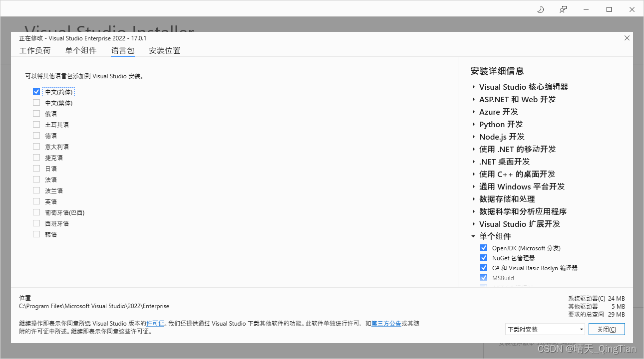Uncheck OpenJDK (Microsoft 分发) component

coord(483,247)
